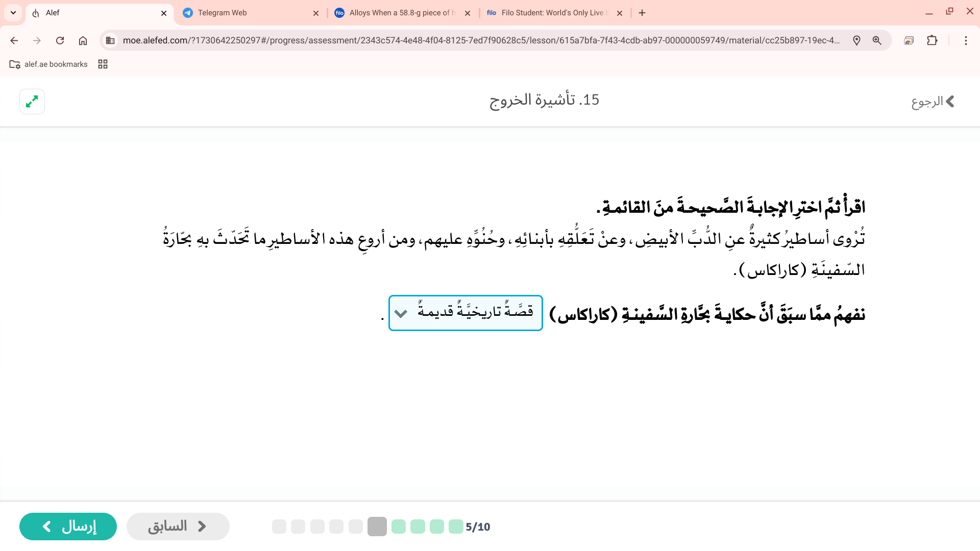
Task: Open the extensions puzzle icon
Action: point(932,40)
